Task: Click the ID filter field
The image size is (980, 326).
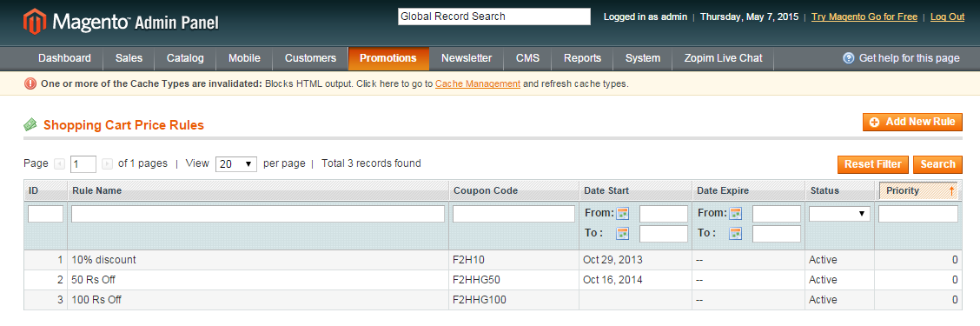Action: [46, 214]
